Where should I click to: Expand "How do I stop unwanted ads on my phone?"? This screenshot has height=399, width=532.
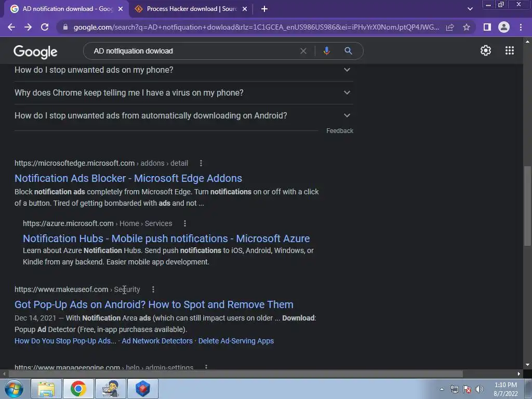(183, 70)
